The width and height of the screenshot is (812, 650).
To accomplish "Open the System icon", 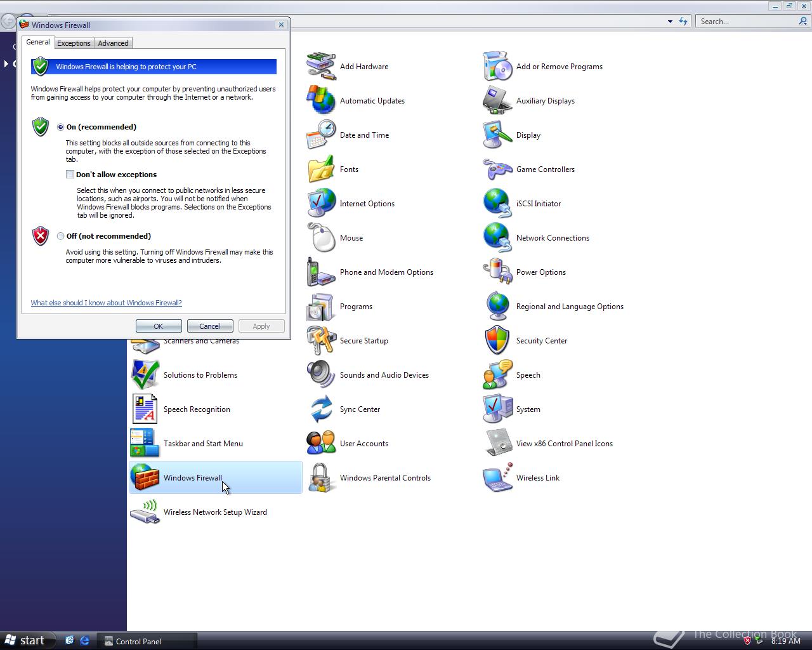I will pyautogui.click(x=497, y=409).
